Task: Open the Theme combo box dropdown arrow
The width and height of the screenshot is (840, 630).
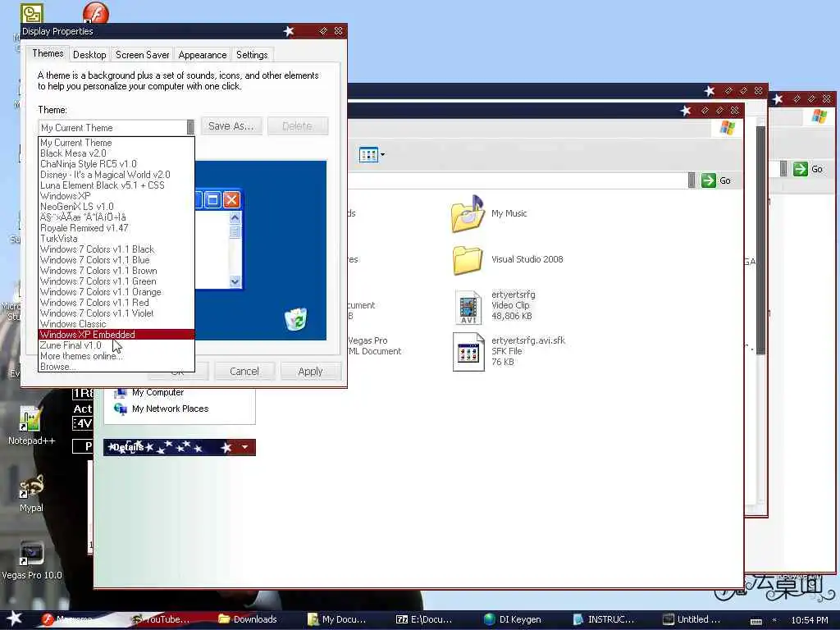Action: pyautogui.click(x=190, y=127)
